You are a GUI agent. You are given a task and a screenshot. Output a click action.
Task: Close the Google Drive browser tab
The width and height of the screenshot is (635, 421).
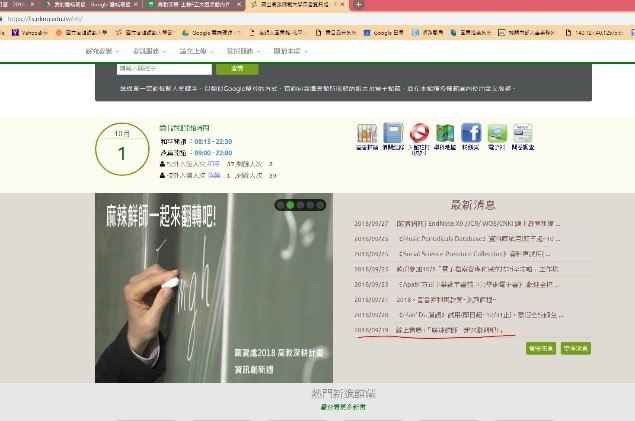tap(135, 4)
